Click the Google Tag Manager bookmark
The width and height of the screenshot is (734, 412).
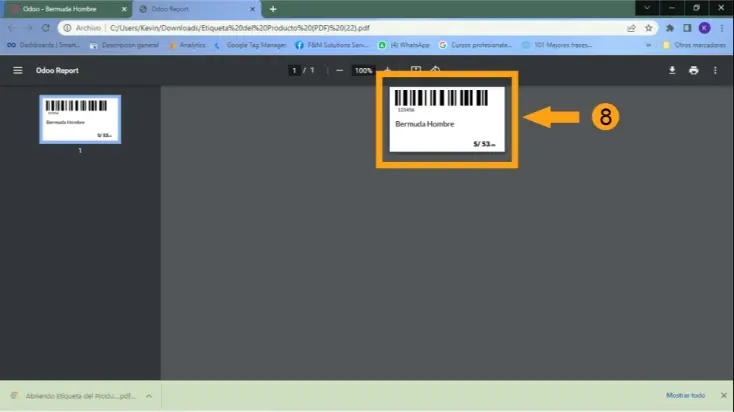coord(250,45)
